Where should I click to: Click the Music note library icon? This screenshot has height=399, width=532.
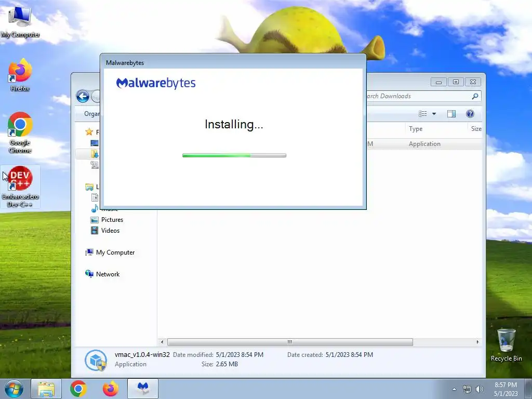pyautogui.click(x=95, y=208)
